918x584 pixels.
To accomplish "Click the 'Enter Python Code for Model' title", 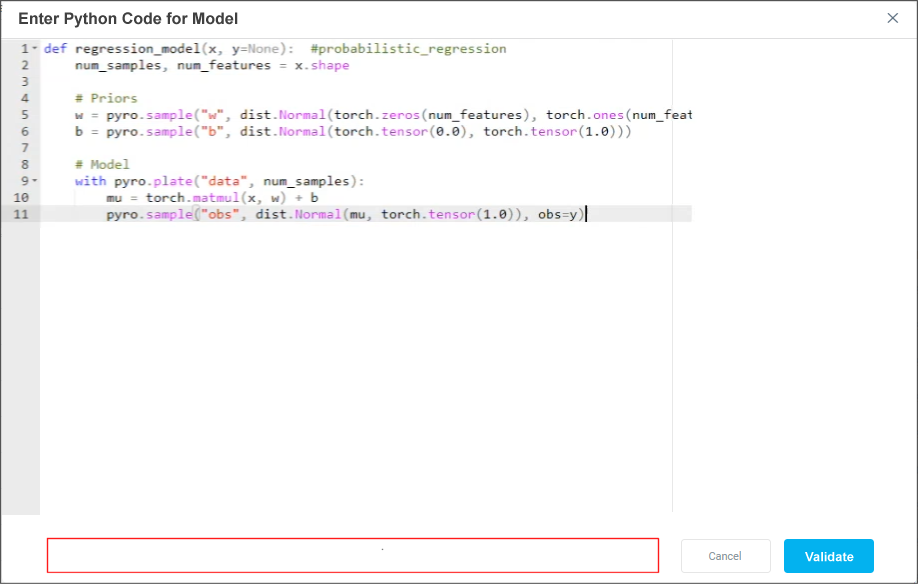I will [x=128, y=19].
